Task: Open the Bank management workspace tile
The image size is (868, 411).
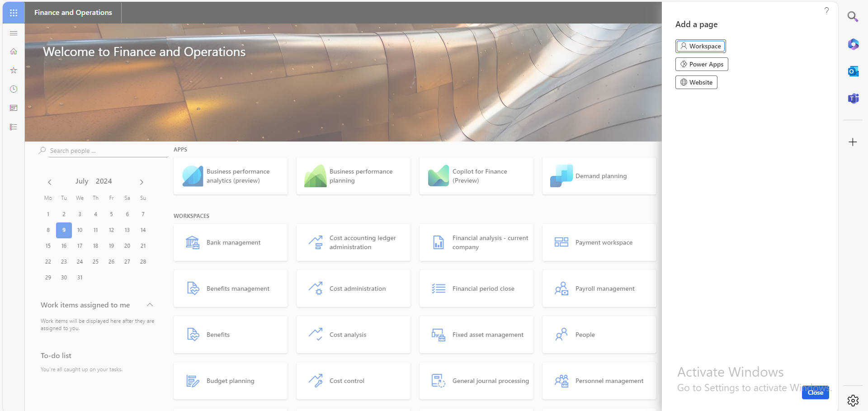Action: tap(231, 242)
